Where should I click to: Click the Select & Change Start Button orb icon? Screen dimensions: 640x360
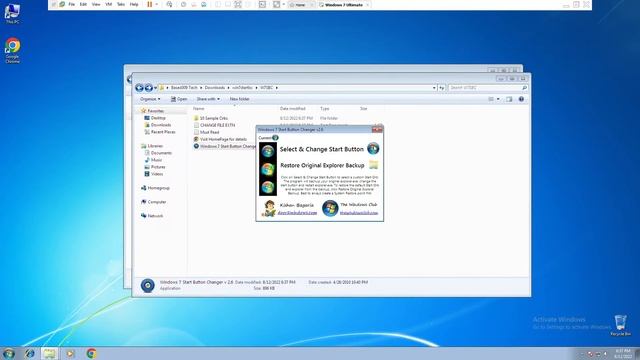tap(373, 149)
